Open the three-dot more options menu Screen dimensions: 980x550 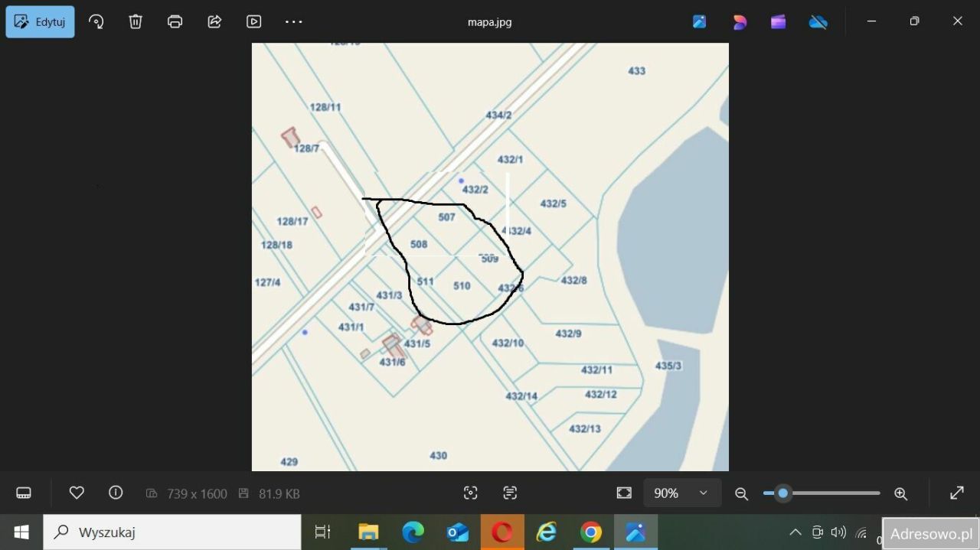click(x=294, y=21)
